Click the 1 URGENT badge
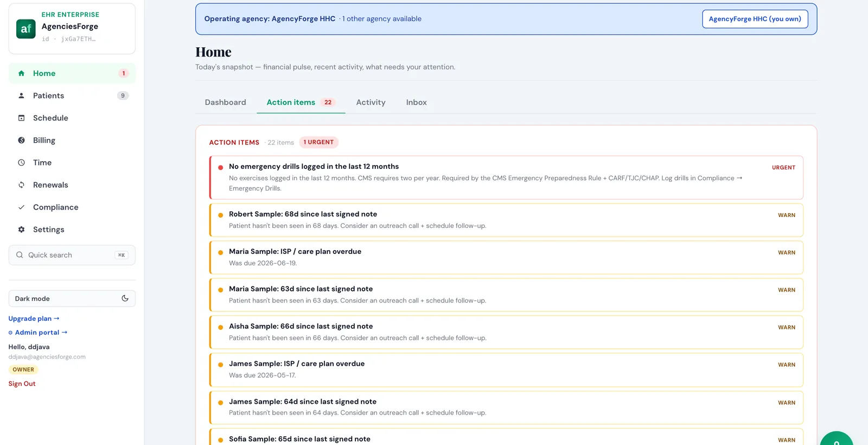Image resolution: width=868 pixels, height=445 pixels. point(318,142)
